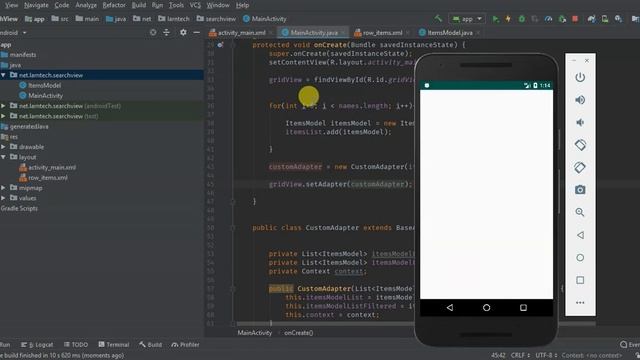The width and height of the screenshot is (640, 360).
Task: Tap Back in phone navigation bar
Action: pos(450,307)
